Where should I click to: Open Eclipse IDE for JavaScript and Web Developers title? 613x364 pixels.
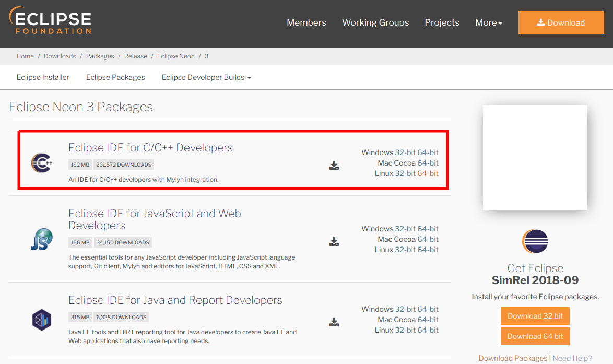click(155, 219)
